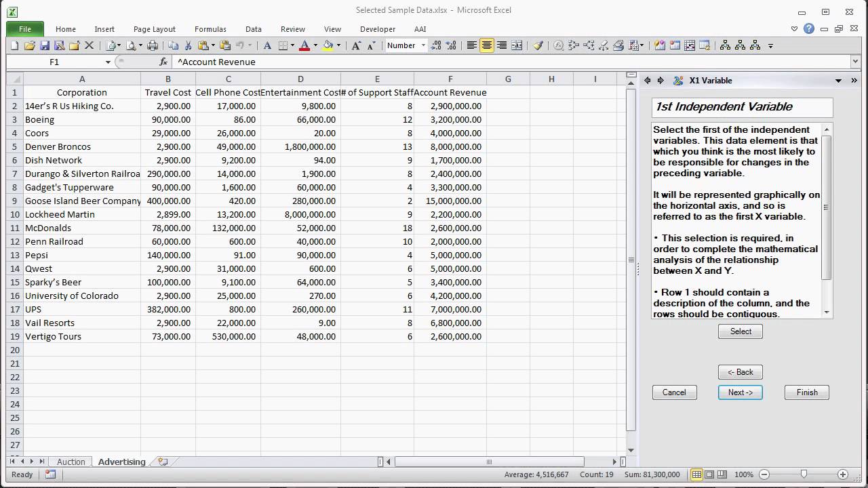Click the fx magnifier evaluate formula icon

tap(559, 45)
